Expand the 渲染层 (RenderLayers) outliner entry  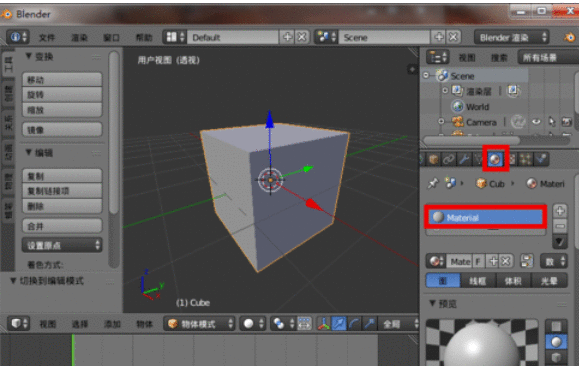445,90
